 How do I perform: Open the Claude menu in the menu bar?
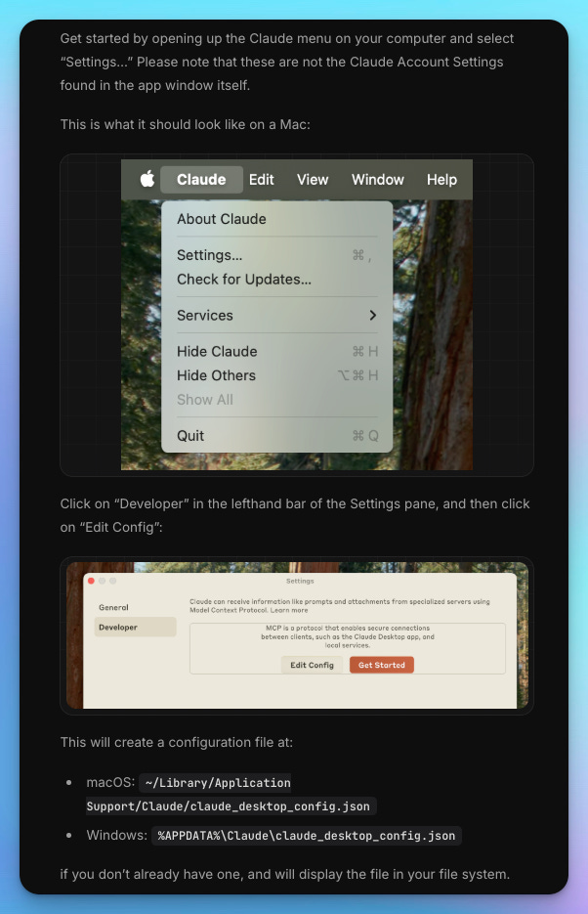pos(201,180)
